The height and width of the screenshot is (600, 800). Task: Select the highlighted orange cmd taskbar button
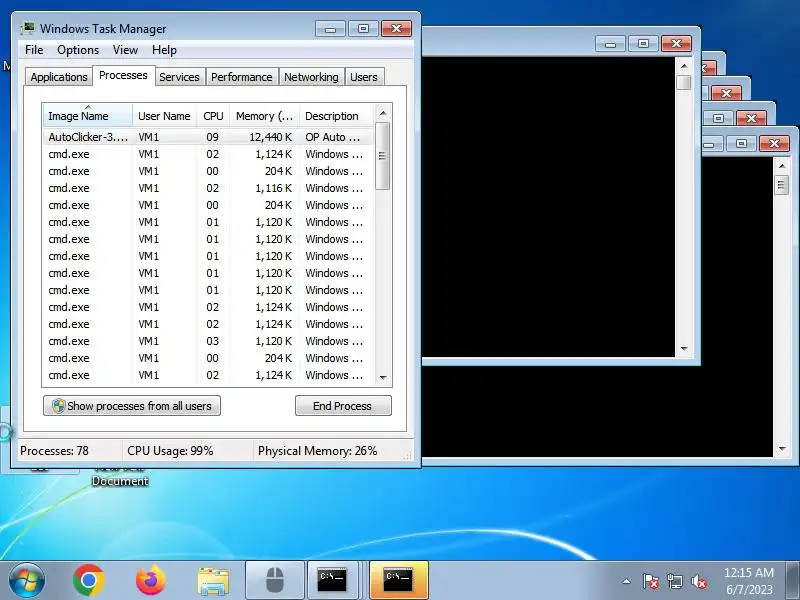[x=398, y=580]
